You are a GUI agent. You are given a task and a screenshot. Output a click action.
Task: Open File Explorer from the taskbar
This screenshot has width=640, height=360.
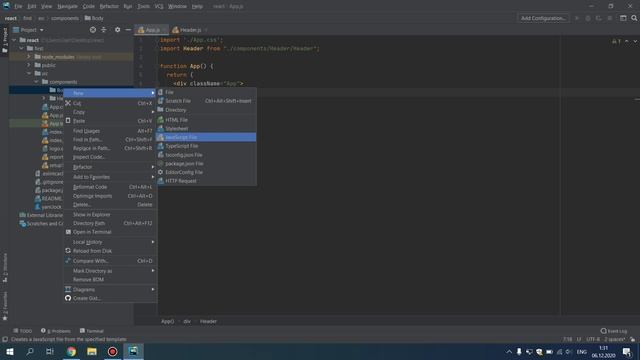pos(92,351)
